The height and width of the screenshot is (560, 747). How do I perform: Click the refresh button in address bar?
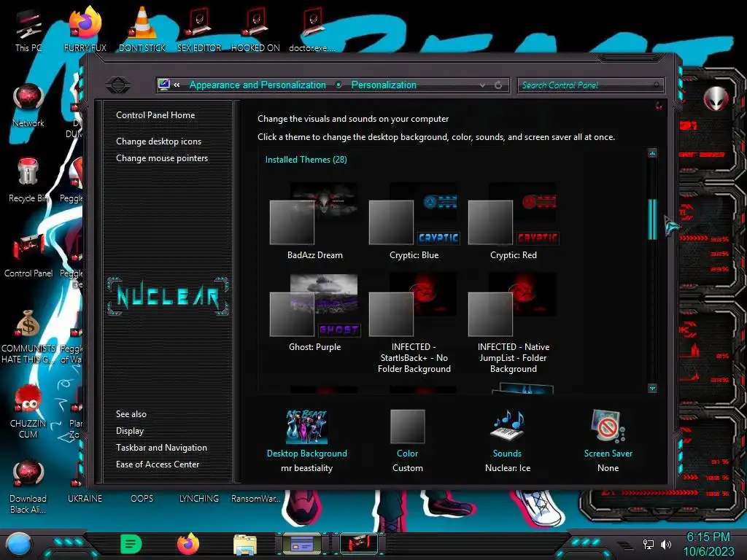498,85
